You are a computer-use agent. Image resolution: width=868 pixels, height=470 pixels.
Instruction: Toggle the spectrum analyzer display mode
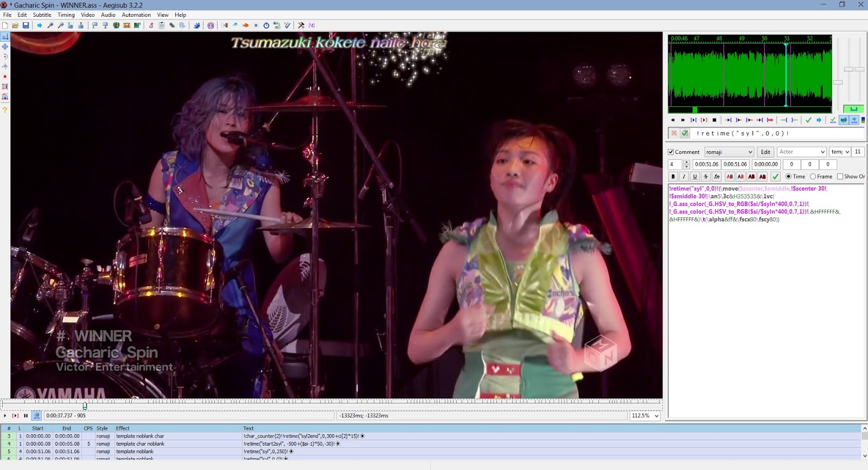(x=863, y=120)
